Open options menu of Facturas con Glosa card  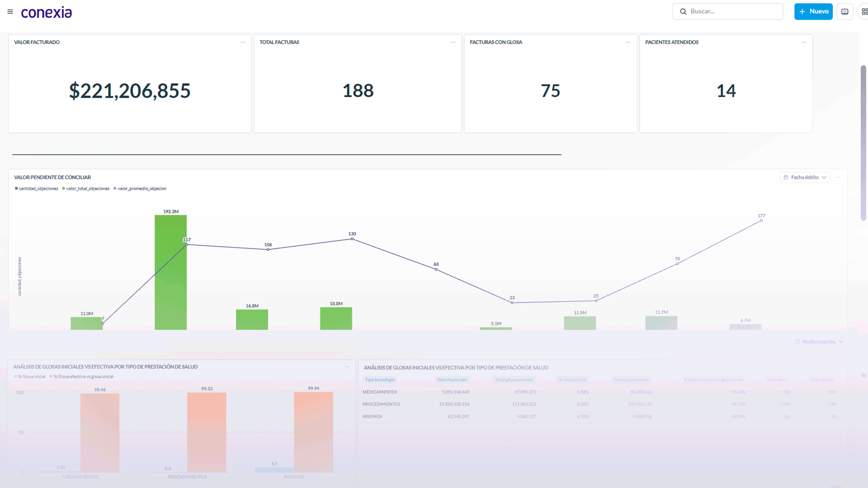[628, 42]
